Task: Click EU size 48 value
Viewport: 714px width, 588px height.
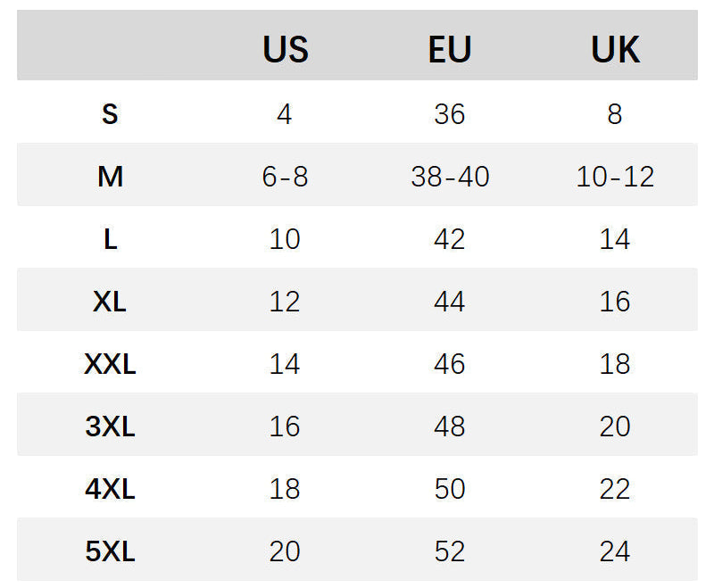Action: [450, 427]
